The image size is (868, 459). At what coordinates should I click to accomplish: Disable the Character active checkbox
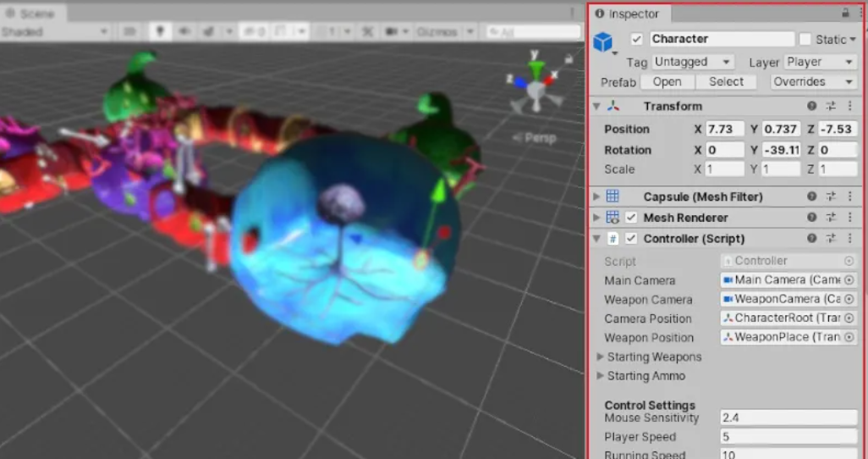point(637,40)
